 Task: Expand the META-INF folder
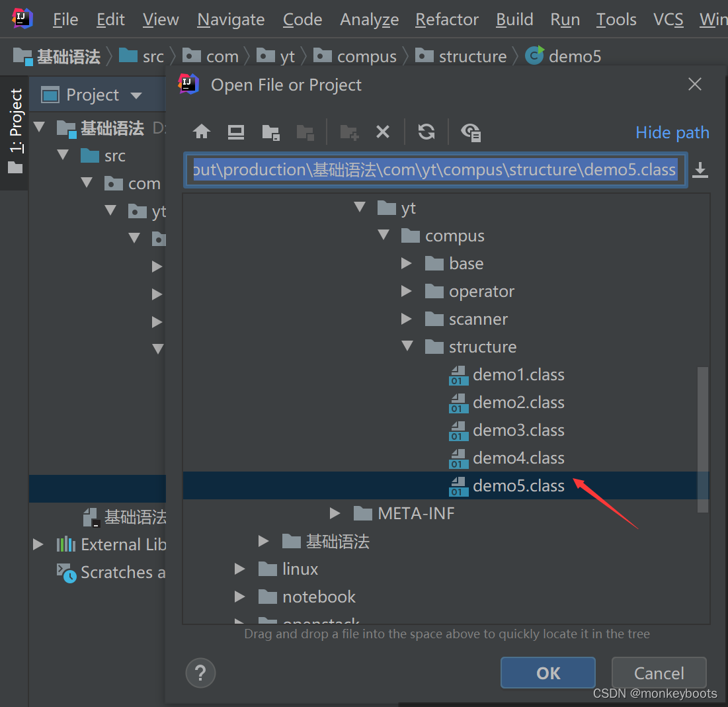[x=335, y=513]
